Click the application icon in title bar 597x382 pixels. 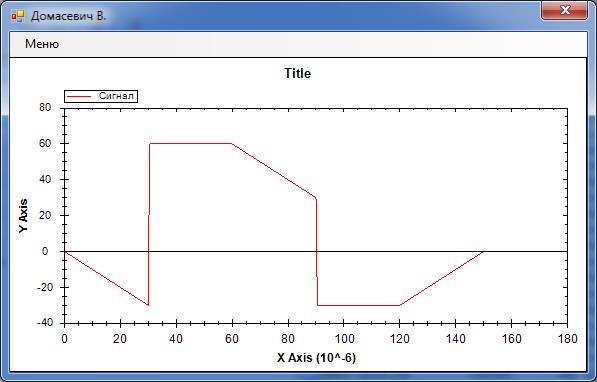tap(18, 16)
